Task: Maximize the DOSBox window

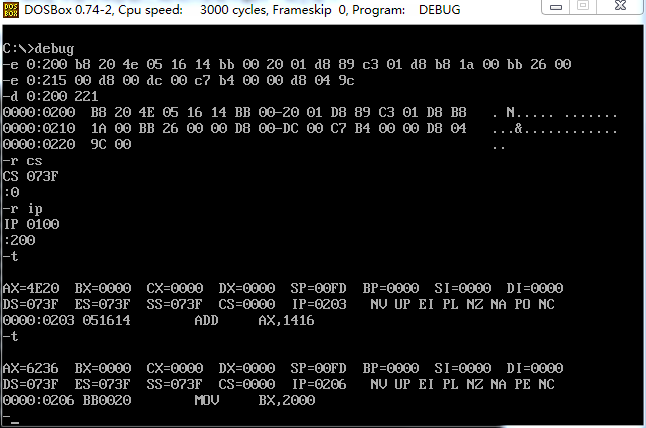Action: pos(583,6)
